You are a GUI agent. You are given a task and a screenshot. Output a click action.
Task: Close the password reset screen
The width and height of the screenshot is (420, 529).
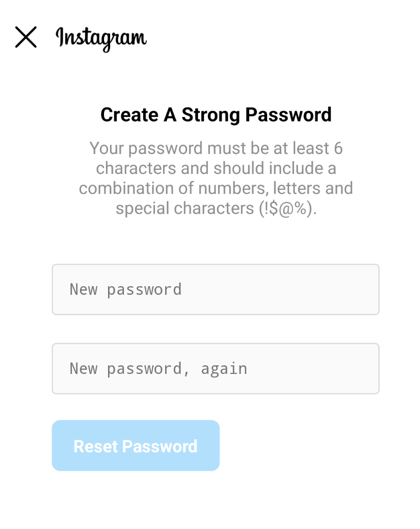tap(25, 37)
